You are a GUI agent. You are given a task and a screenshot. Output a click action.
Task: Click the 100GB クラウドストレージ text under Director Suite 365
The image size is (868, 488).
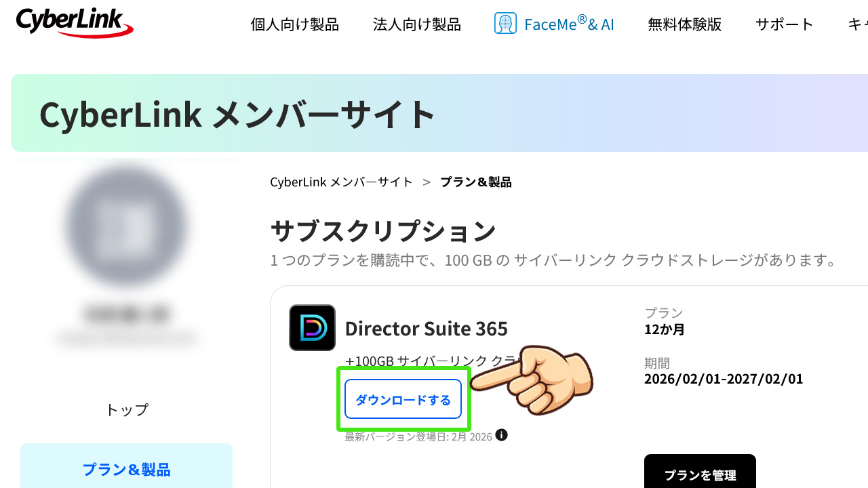click(x=420, y=361)
